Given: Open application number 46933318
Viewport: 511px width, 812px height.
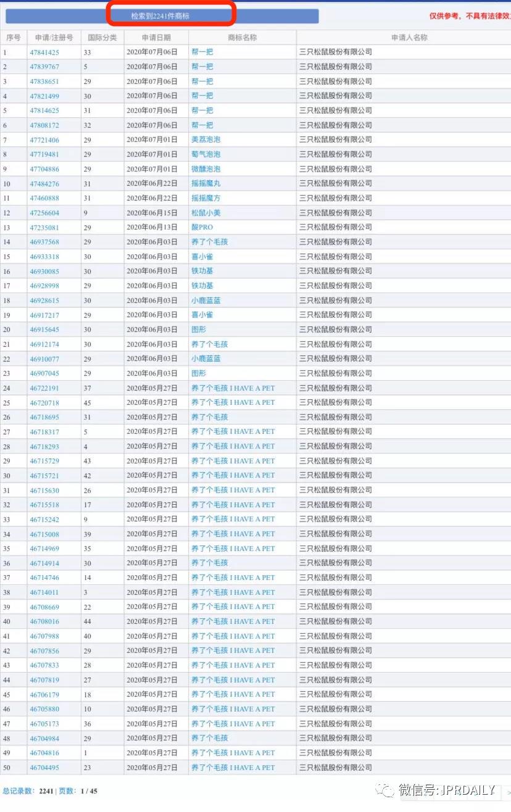Looking at the screenshot, I should coord(44,257).
